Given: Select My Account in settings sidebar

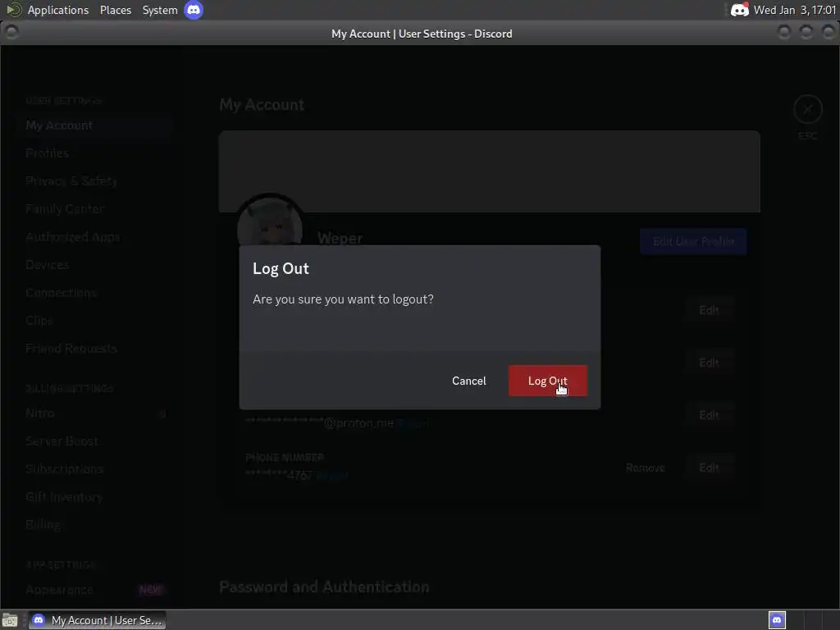Looking at the screenshot, I should click(98, 126).
